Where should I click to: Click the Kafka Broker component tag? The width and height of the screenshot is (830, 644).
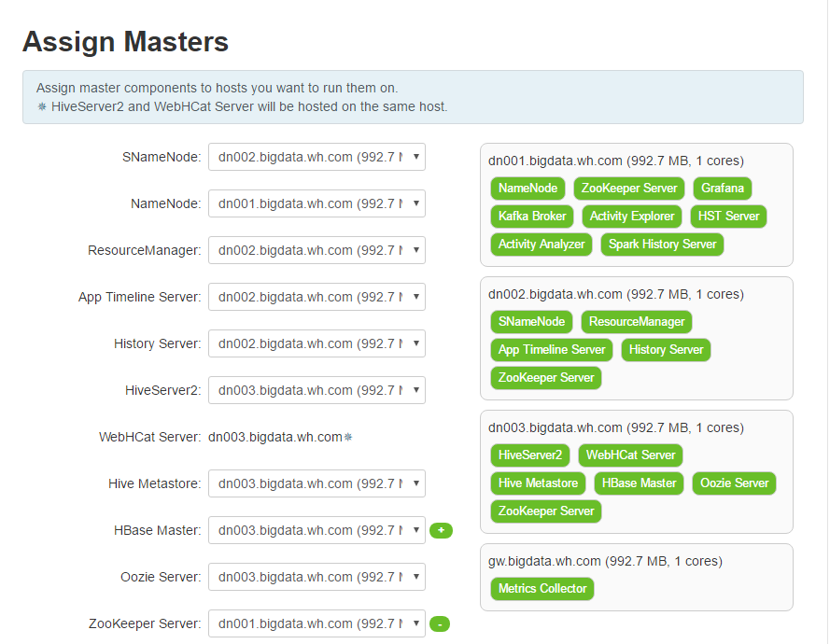click(532, 217)
